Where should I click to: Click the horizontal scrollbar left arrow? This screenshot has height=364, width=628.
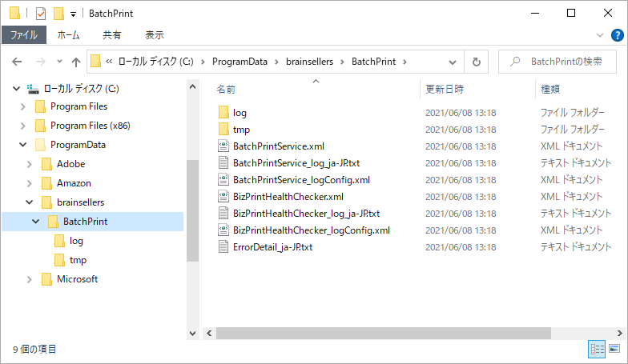(x=209, y=333)
